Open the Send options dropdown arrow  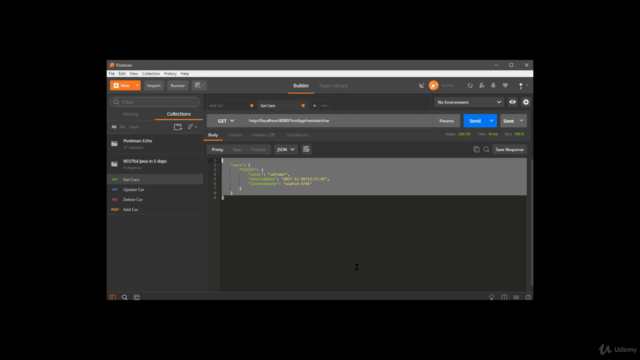(491, 121)
